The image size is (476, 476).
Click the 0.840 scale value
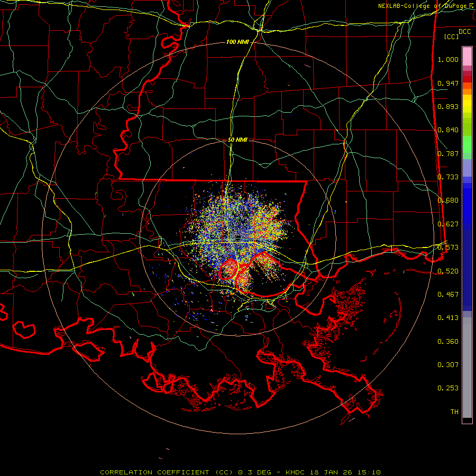(448, 130)
